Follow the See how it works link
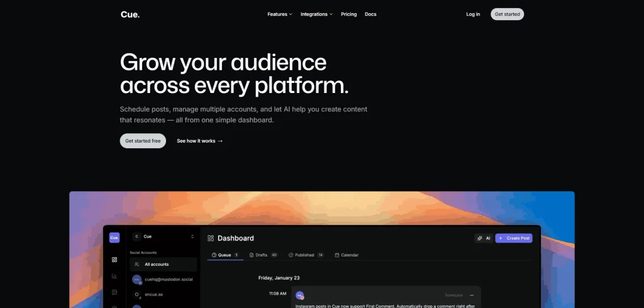The width and height of the screenshot is (644, 308). click(199, 141)
